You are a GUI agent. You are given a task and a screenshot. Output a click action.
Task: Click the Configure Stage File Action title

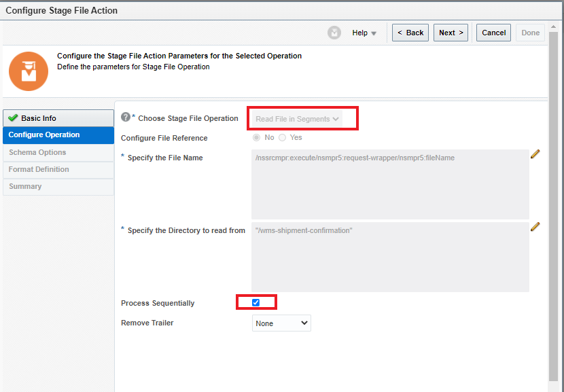(62, 10)
